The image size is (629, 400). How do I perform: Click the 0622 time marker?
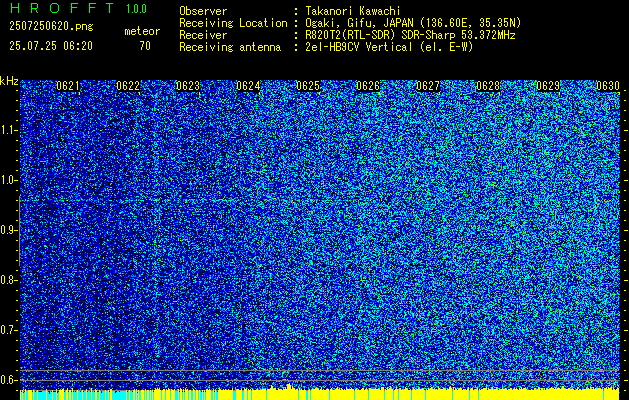coord(128,86)
